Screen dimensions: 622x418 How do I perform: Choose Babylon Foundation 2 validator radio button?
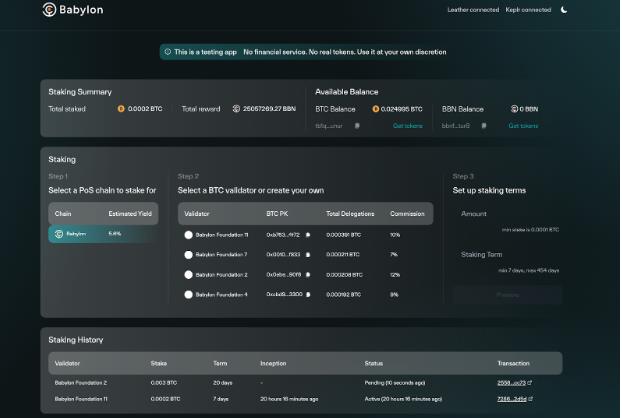(x=188, y=274)
